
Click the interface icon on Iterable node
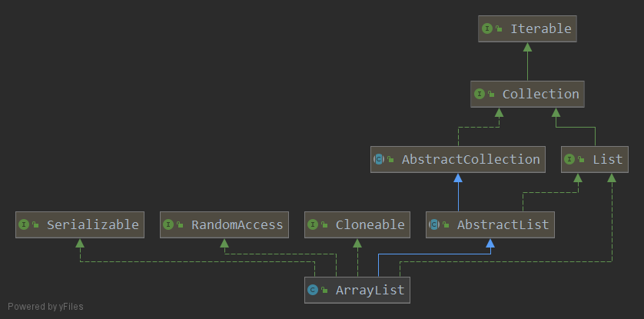pyautogui.click(x=486, y=29)
